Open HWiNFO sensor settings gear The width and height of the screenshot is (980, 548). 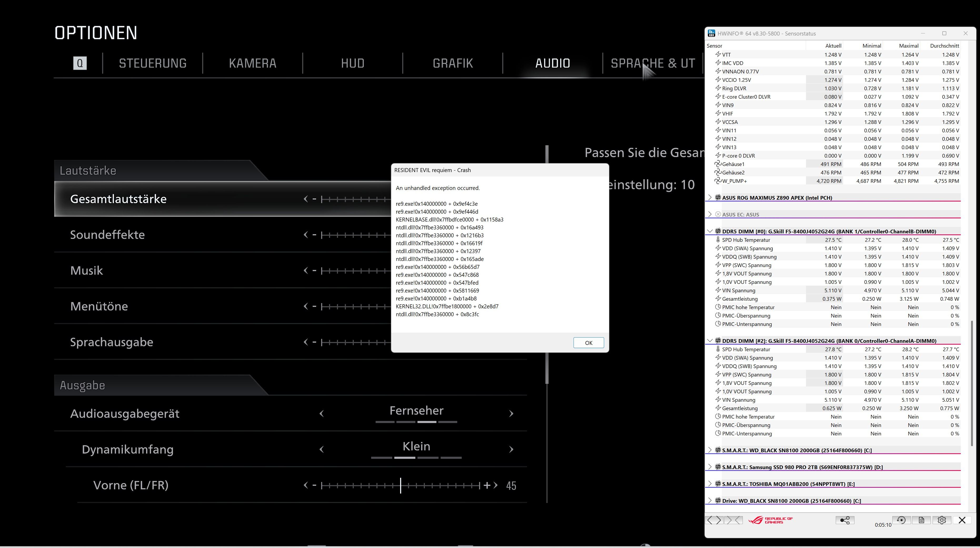[942, 520]
